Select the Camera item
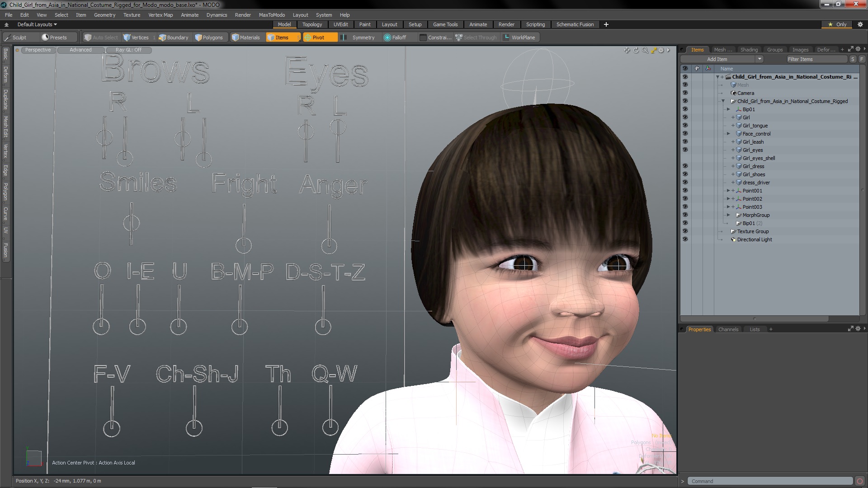This screenshot has height=488, width=868. pos(745,93)
